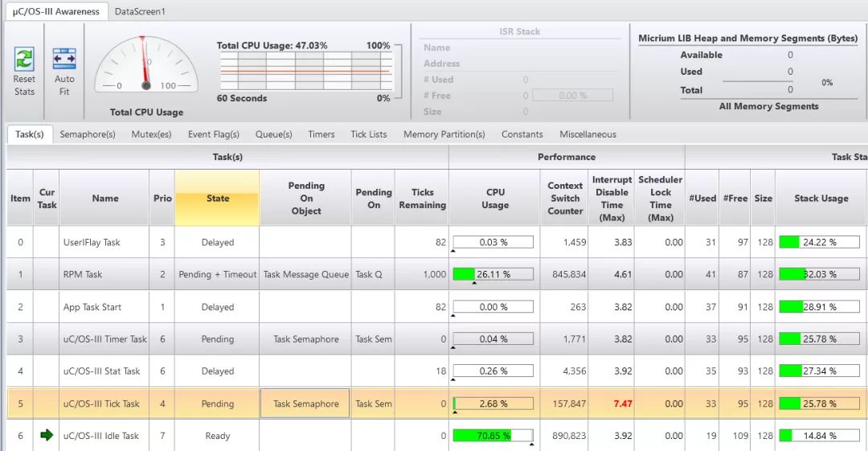
Task: Click the Total CPU Usage gauge dial
Action: coord(146,64)
